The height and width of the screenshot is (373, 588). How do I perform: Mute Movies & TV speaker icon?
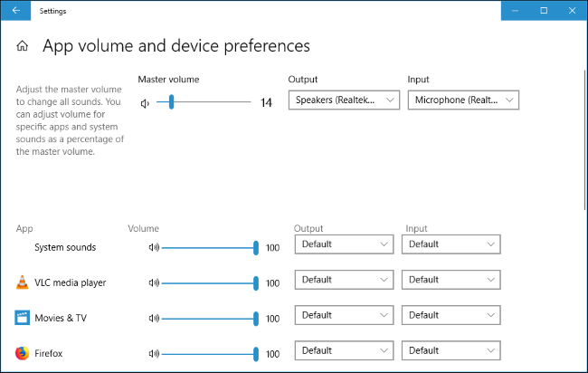(x=154, y=318)
